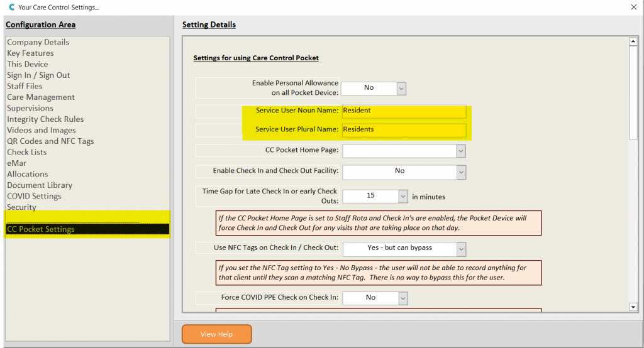This screenshot has width=644, height=348.
Task: Click the Staff Rota Check In warning note
Action: (379, 223)
